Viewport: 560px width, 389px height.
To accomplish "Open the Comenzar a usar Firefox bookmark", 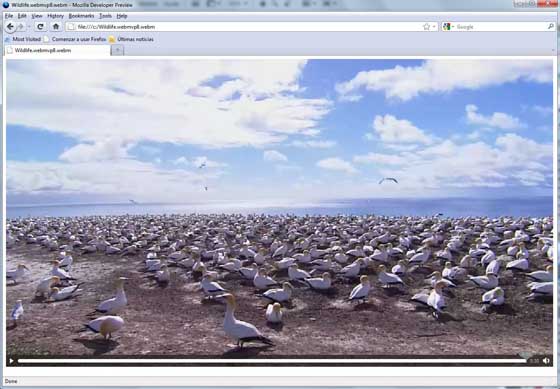I will point(75,39).
